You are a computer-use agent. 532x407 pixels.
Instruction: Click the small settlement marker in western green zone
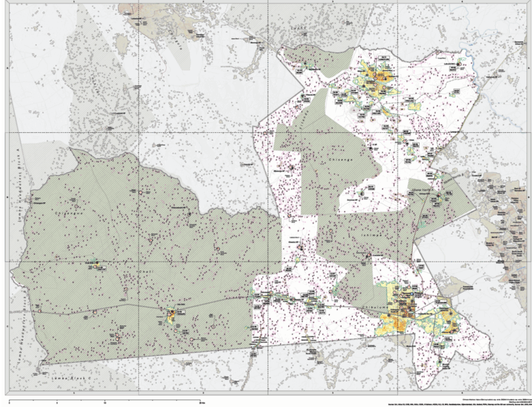(94, 264)
